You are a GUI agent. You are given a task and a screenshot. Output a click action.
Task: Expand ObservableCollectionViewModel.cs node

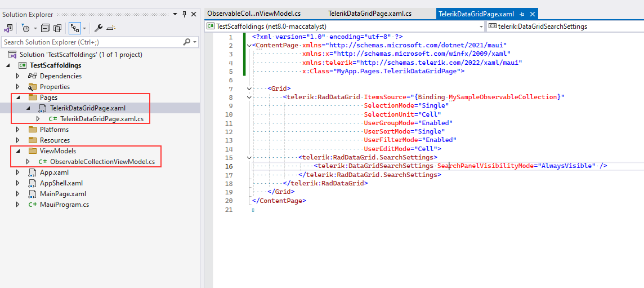coord(28,162)
